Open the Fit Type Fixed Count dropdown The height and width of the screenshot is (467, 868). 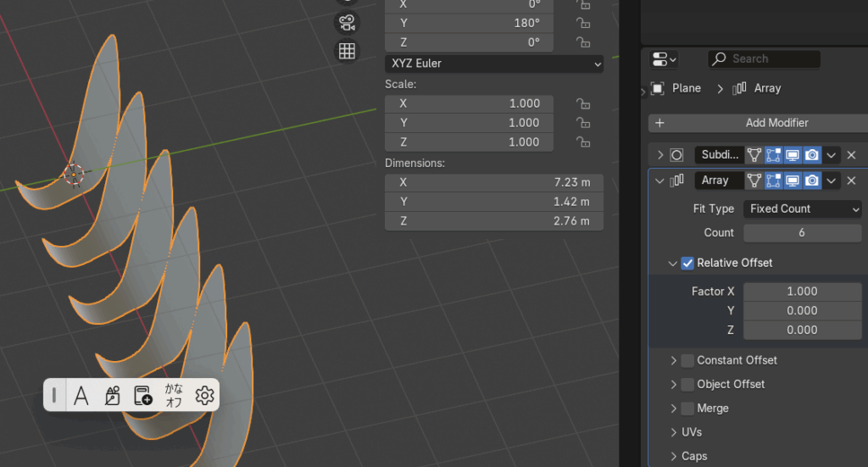[x=802, y=208]
